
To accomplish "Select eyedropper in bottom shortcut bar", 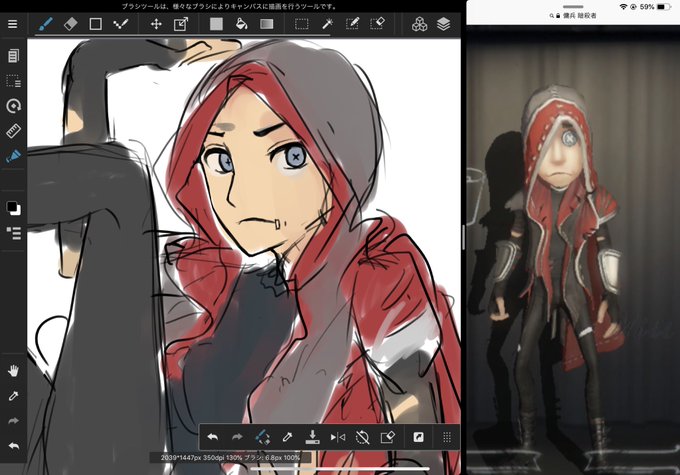I will coord(287,437).
